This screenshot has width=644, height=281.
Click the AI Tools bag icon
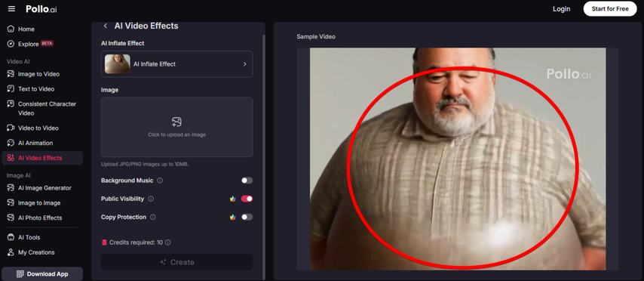[11, 237]
